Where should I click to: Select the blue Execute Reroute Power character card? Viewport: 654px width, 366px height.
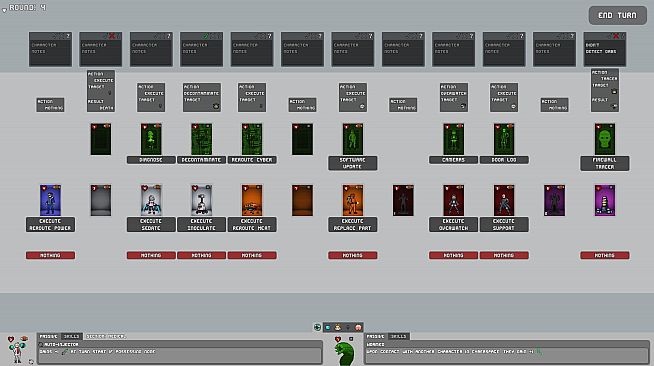click(50, 201)
